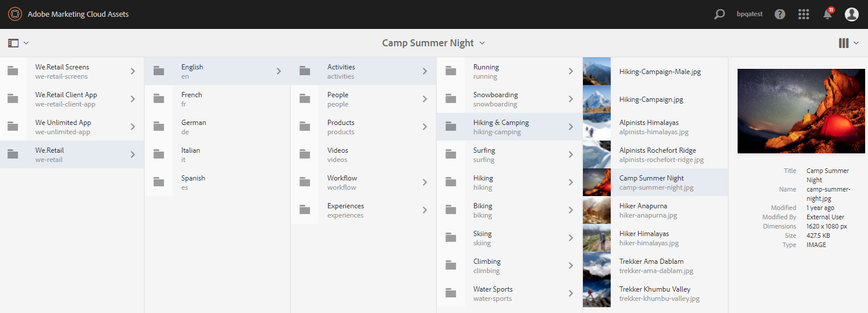Switch view using the column view icon
The width and height of the screenshot is (868, 313).
pos(844,43)
